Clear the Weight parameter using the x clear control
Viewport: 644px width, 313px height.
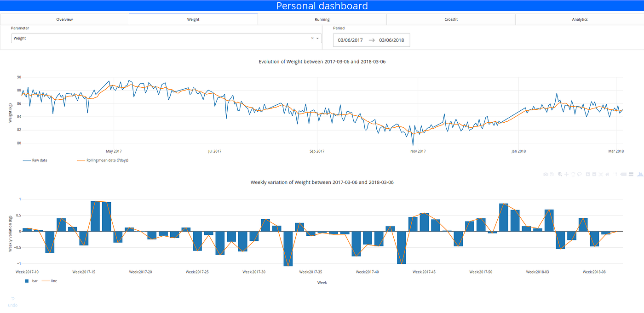[x=312, y=38]
